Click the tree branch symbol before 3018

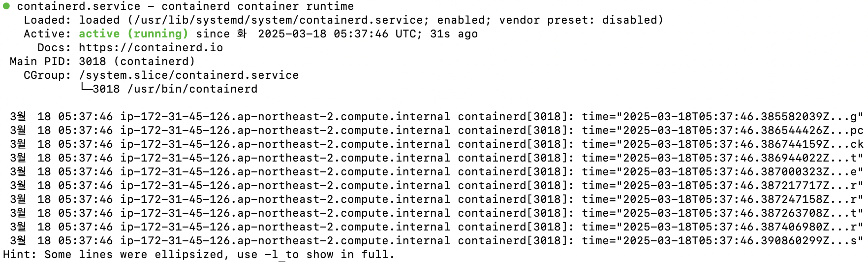pyautogui.click(x=86, y=89)
